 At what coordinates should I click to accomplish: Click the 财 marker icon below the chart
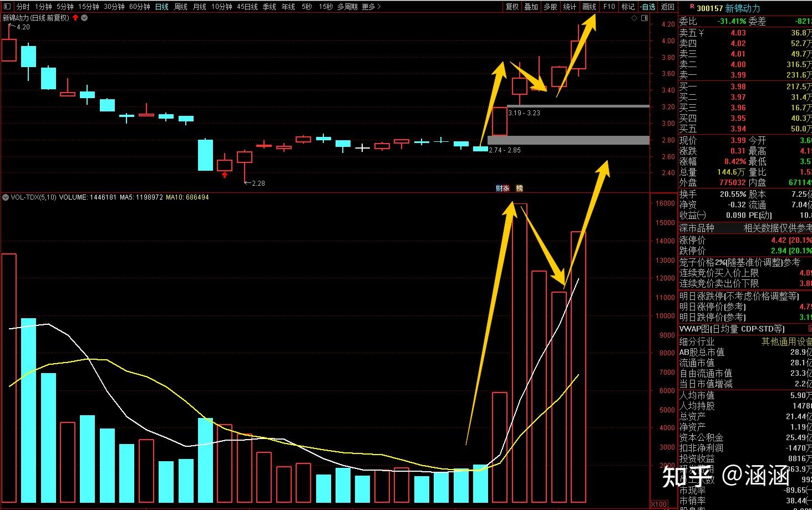(499, 188)
